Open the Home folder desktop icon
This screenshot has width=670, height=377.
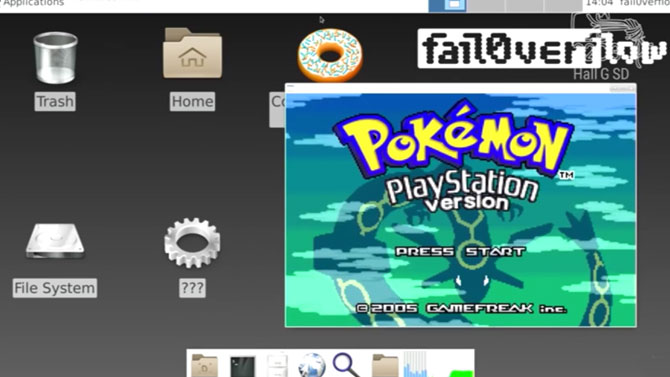192,53
